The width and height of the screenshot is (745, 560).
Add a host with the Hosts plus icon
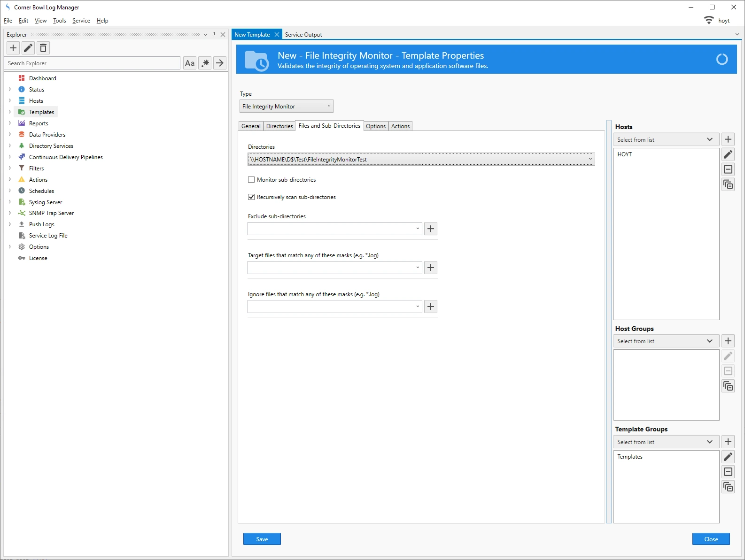tap(728, 139)
